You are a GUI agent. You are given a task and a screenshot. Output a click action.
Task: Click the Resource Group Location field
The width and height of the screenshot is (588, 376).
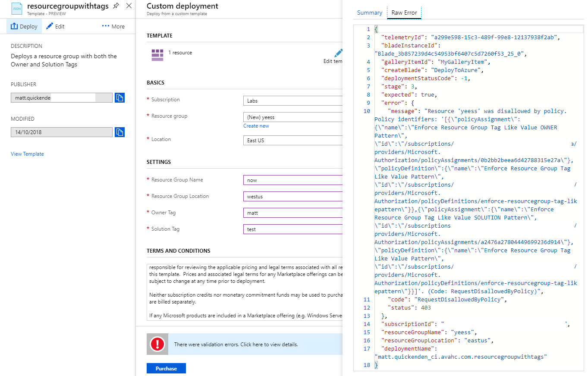(x=293, y=197)
